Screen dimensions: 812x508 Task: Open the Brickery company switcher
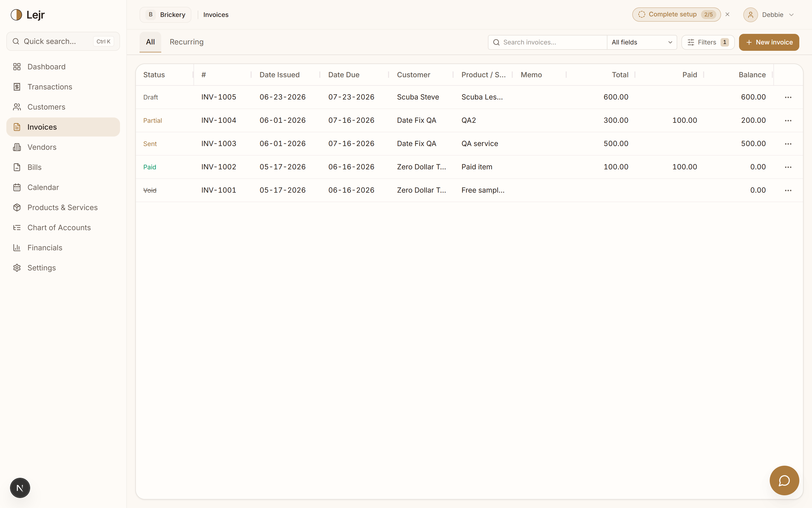coord(165,15)
